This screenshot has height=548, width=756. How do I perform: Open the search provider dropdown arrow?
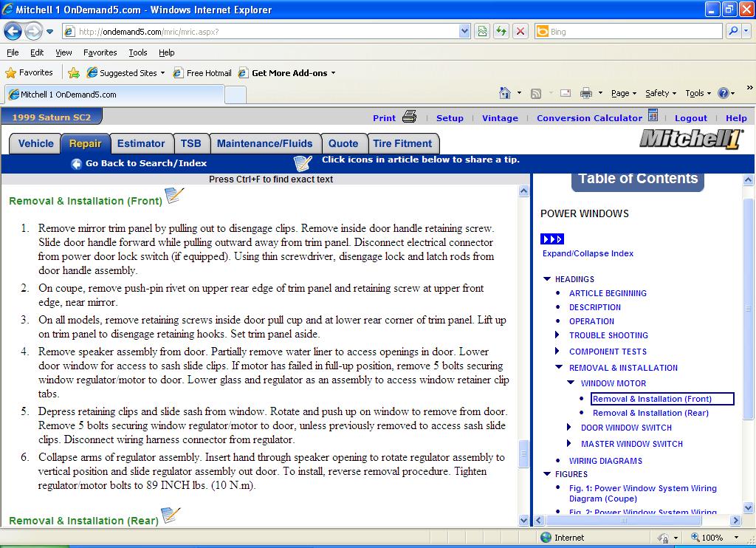[746, 31]
